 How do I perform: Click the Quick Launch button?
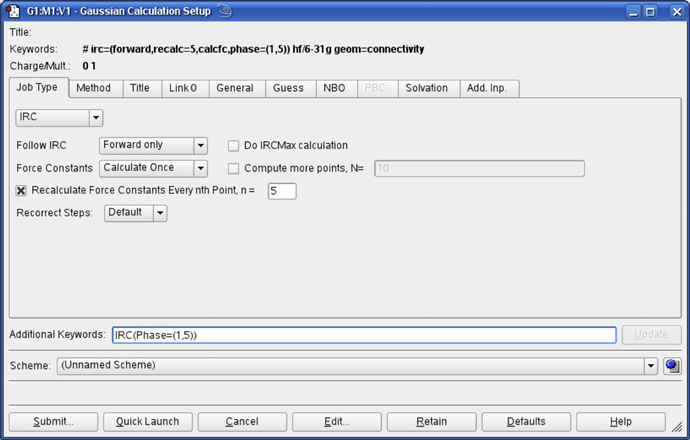tap(147, 422)
